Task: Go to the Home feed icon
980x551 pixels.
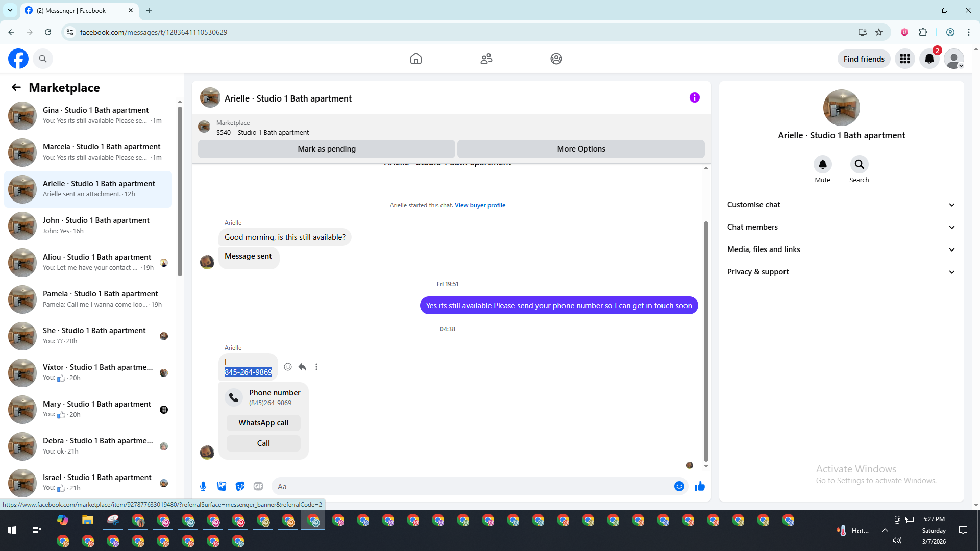Action: point(416,59)
